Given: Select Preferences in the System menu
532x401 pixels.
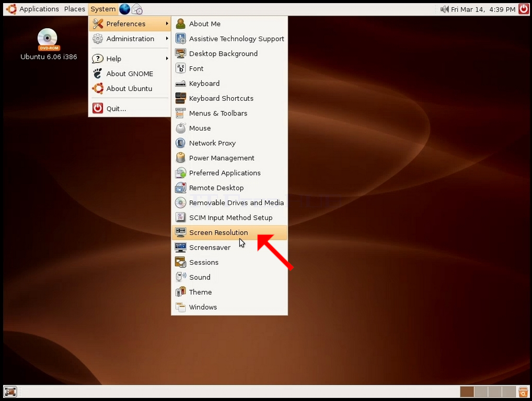Looking at the screenshot, I should pos(130,23).
